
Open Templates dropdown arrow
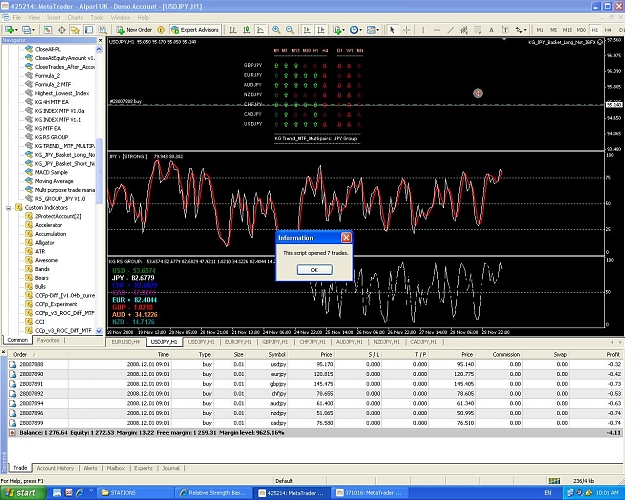pos(378,30)
